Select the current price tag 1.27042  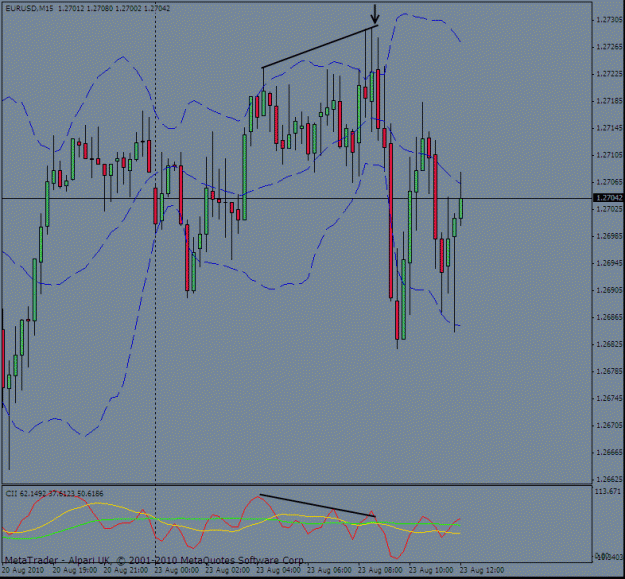[x=609, y=198]
